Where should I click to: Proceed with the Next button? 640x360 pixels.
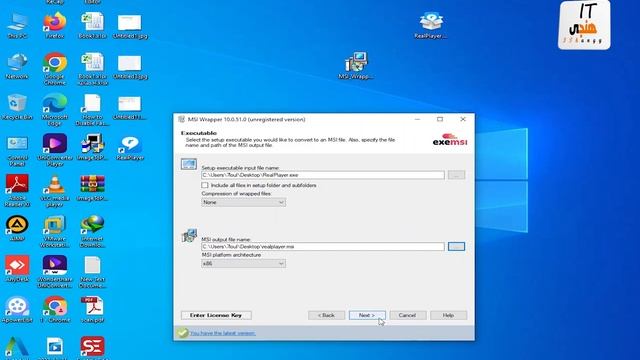point(367,315)
